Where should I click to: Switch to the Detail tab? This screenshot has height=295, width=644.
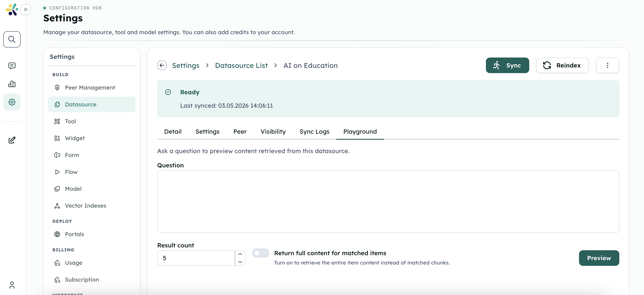[173, 132]
